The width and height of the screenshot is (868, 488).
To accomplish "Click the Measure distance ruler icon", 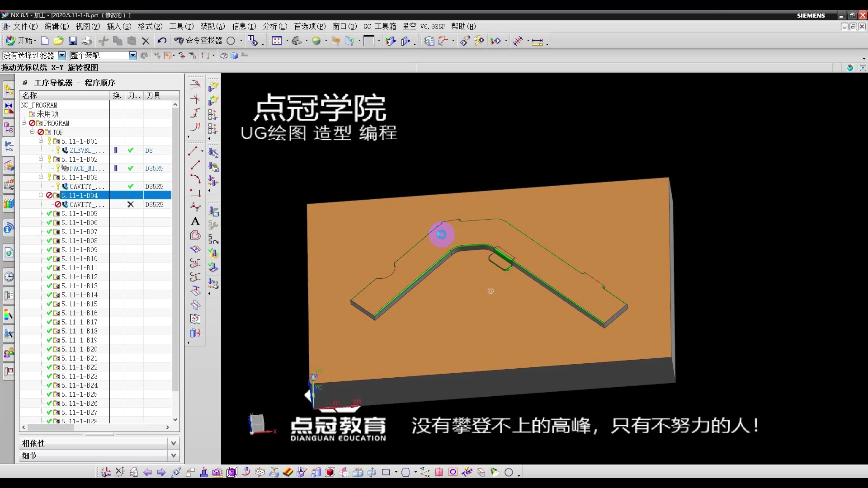I will [537, 42].
